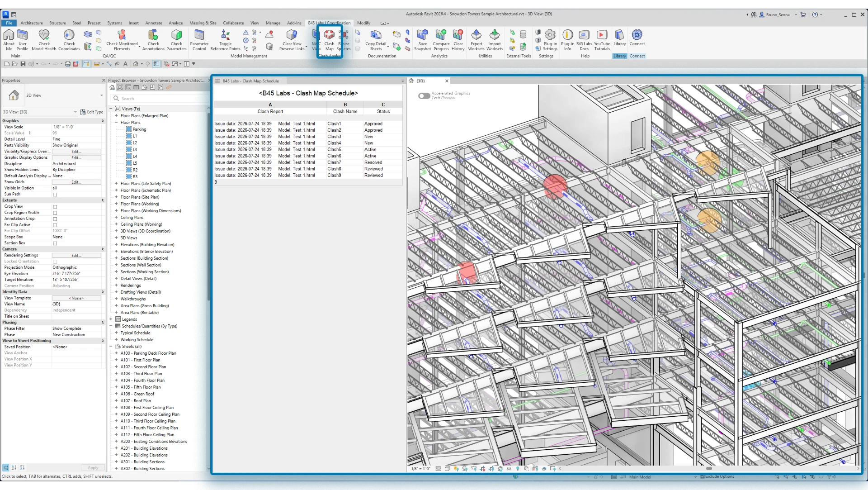868x490 pixels.
Task: Enable the Annotation Crop checkbox
Action: pyautogui.click(x=55, y=219)
